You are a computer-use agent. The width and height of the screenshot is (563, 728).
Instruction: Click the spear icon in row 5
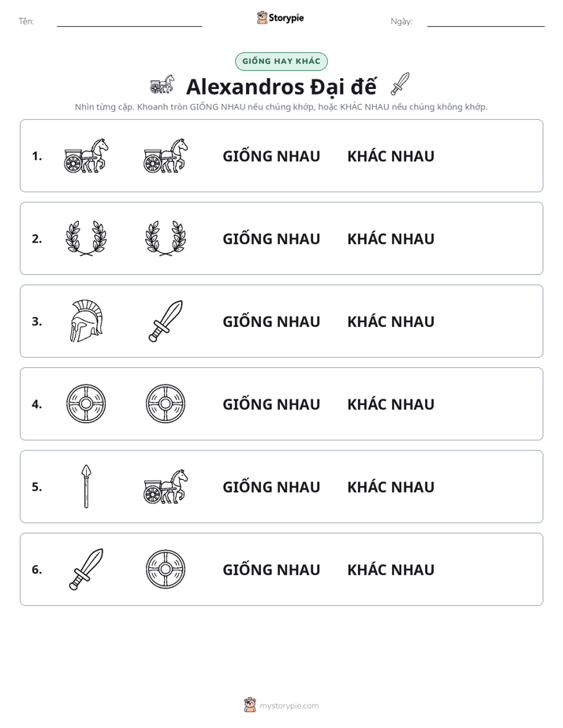point(86,487)
